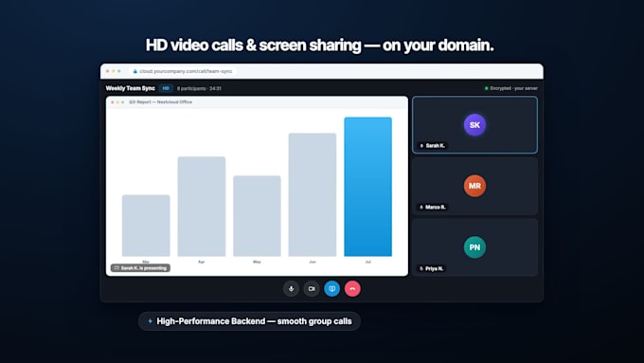Click the 'Sarah K. is presenting' badge

140,268
